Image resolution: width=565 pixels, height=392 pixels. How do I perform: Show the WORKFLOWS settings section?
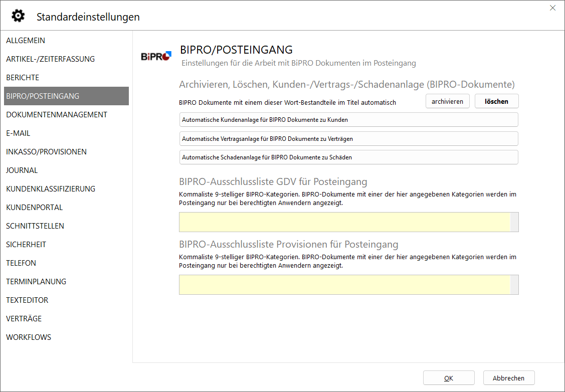point(29,337)
